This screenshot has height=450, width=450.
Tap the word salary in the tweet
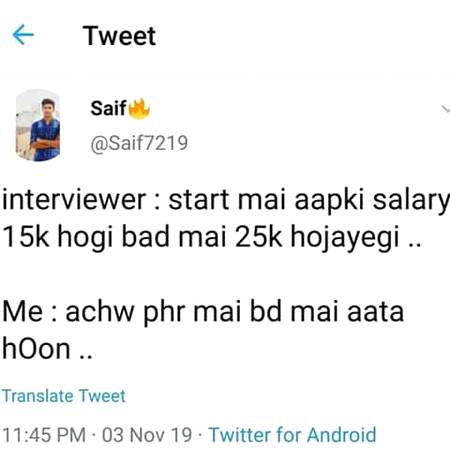click(411, 201)
